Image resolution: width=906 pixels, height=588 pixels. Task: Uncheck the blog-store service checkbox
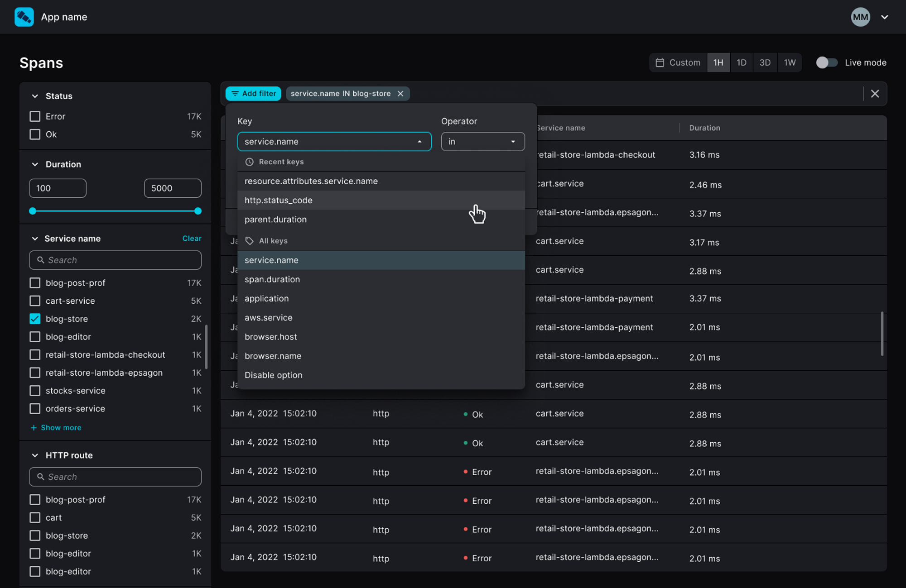[35, 319]
